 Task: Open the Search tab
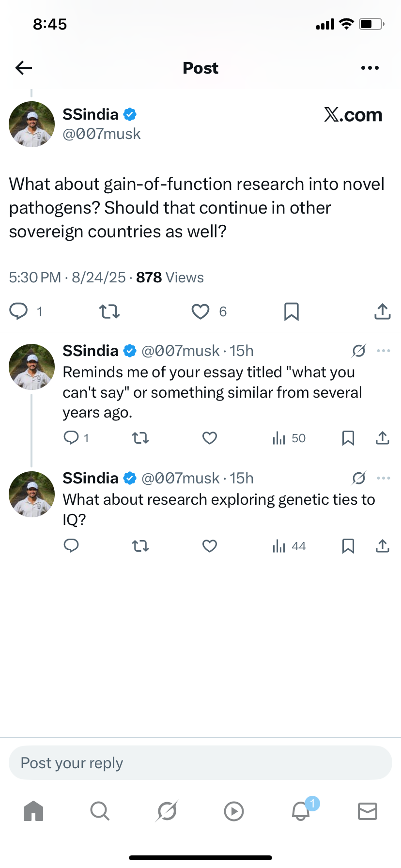pos(100,811)
